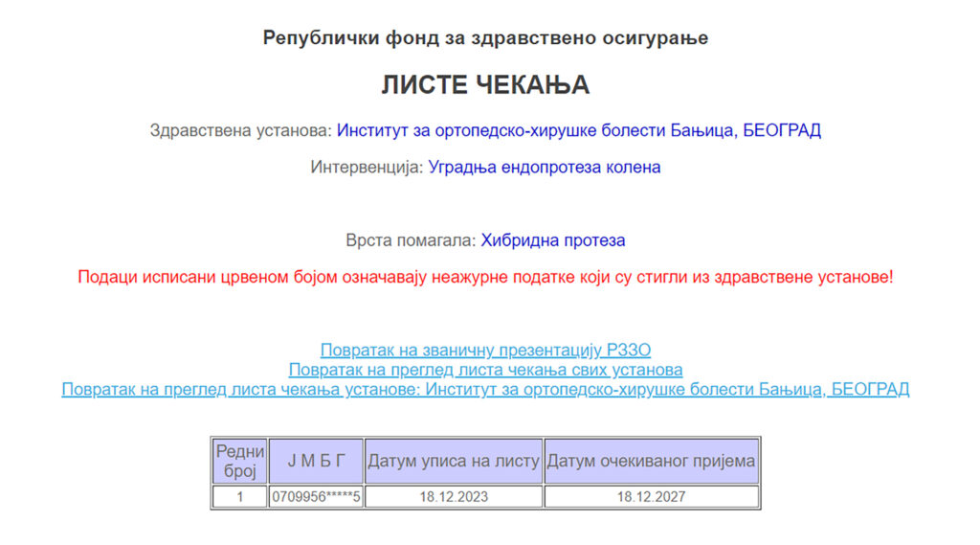Click the Уградња ендопротеза колена text
This screenshot has width=980, height=545.
[544, 167]
